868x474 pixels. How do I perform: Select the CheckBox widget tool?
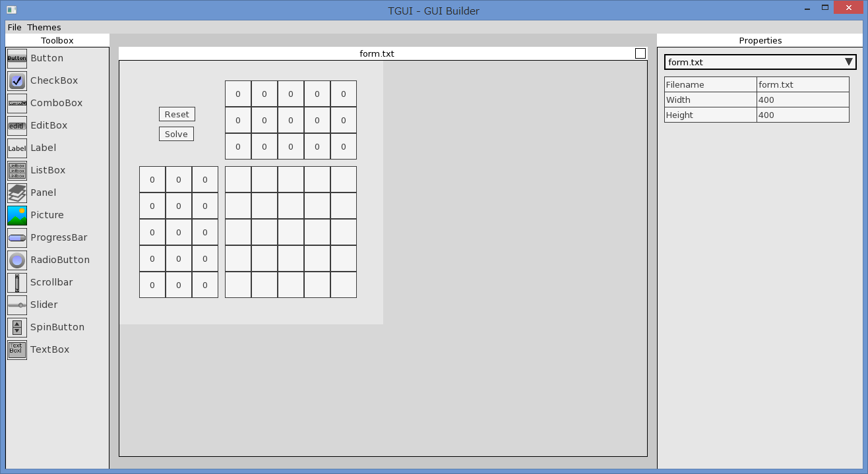point(53,80)
